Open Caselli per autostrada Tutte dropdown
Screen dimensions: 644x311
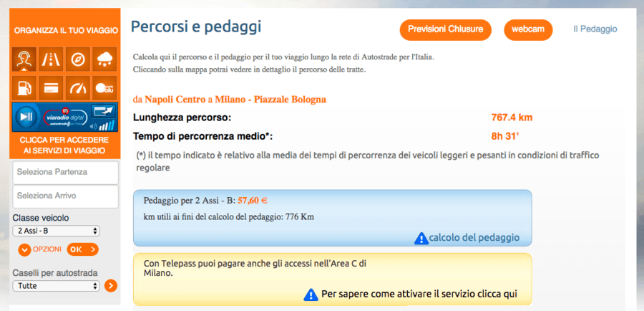tap(57, 285)
